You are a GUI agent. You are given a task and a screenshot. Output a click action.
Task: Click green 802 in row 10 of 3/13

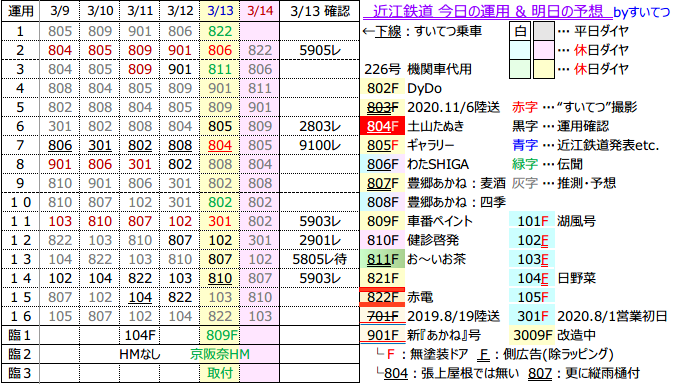pos(220,202)
